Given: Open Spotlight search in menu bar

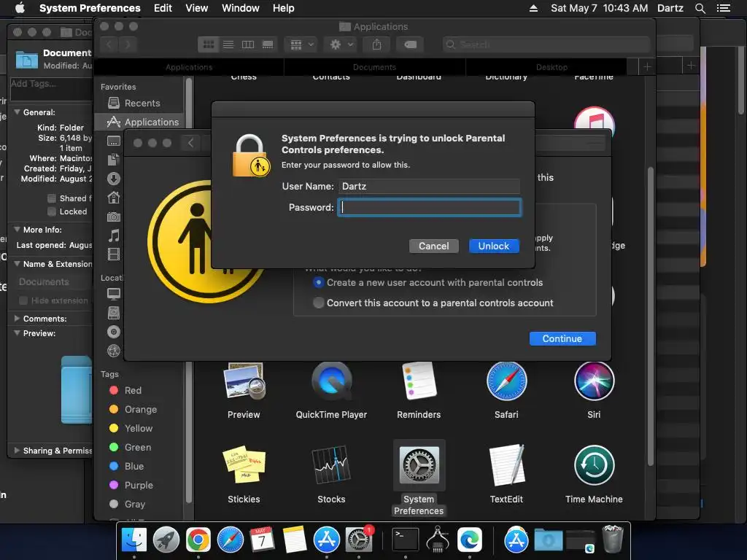Looking at the screenshot, I should coord(700,8).
